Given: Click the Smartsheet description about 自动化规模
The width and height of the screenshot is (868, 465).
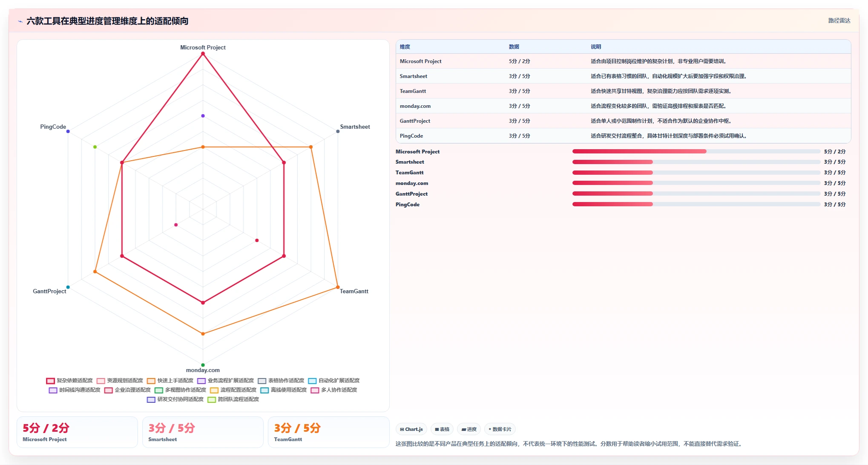Looking at the screenshot, I should pyautogui.click(x=669, y=76).
